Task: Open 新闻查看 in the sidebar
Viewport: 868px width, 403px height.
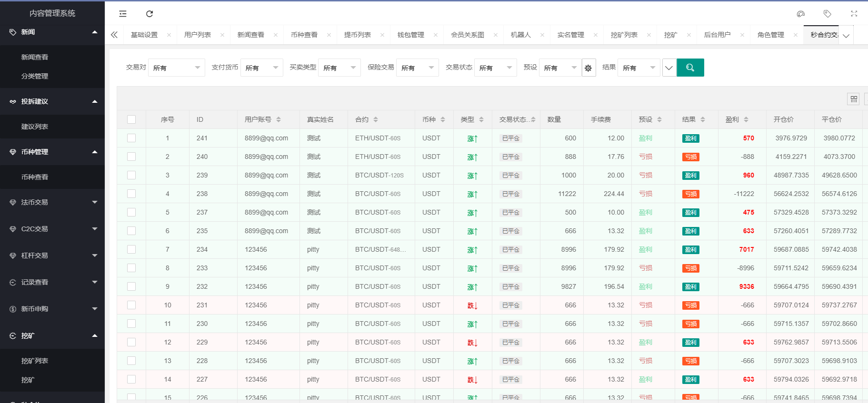Action: (x=52, y=57)
